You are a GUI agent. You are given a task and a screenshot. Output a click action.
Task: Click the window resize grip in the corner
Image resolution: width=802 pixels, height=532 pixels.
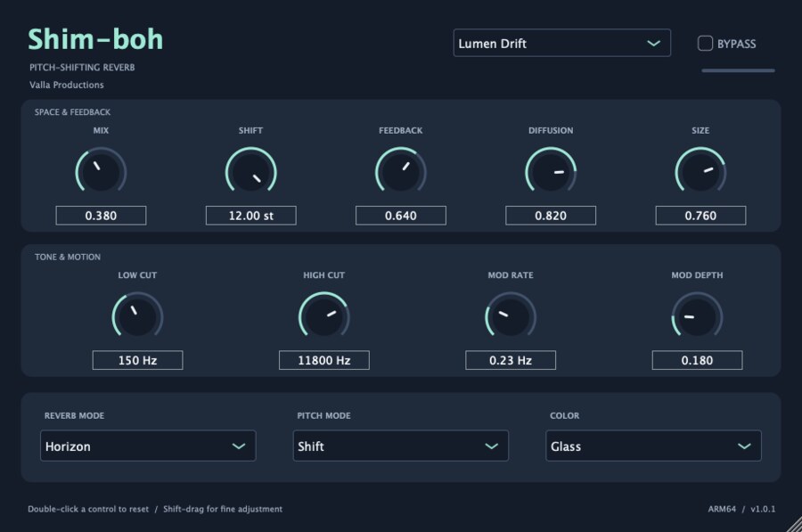[794, 524]
